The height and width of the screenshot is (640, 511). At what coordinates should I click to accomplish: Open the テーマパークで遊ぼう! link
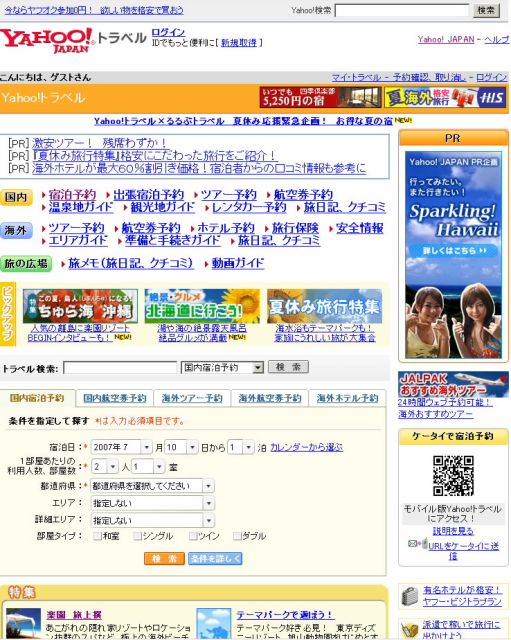point(285,615)
